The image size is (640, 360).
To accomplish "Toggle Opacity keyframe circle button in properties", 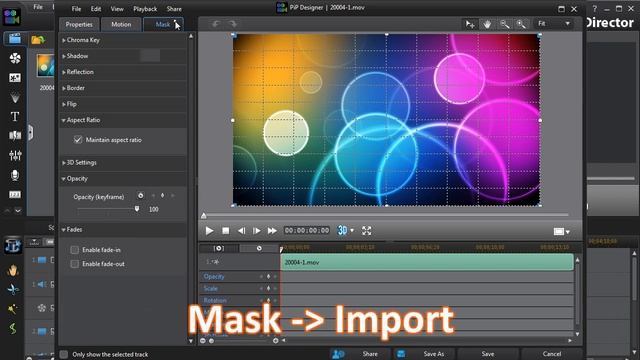I will click(x=140, y=196).
